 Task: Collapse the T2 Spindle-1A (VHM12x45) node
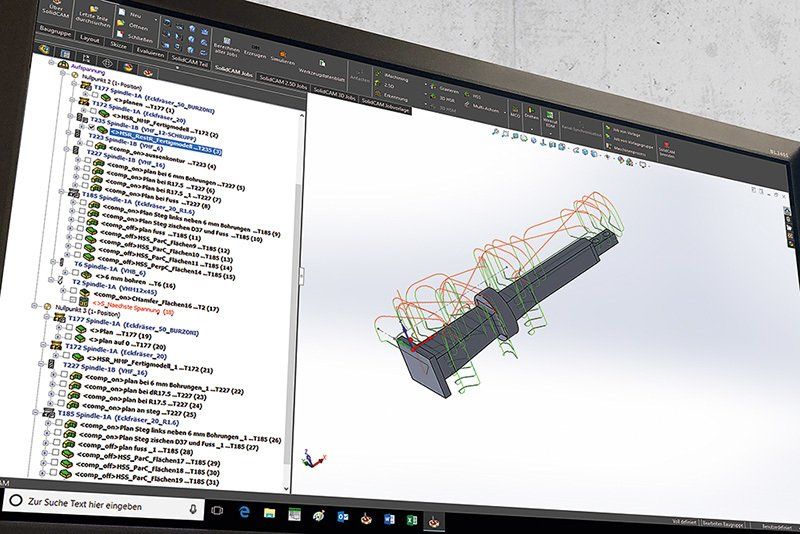51,279
